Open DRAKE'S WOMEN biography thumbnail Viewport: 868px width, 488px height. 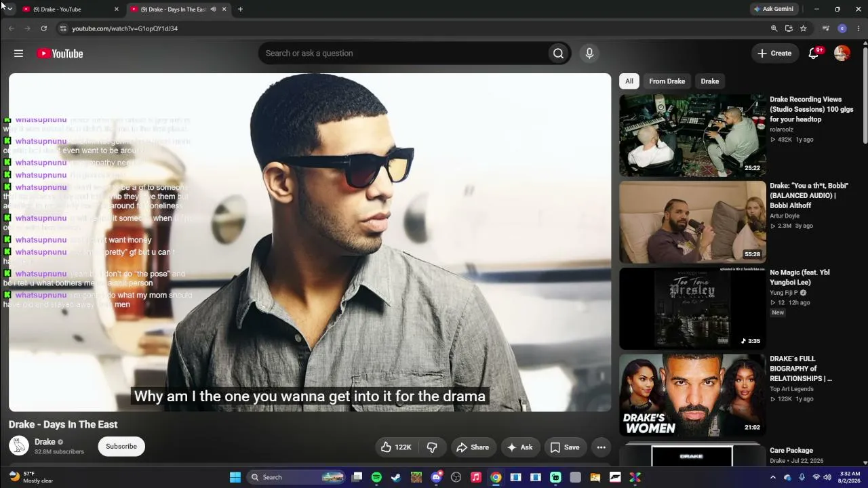[692, 395]
